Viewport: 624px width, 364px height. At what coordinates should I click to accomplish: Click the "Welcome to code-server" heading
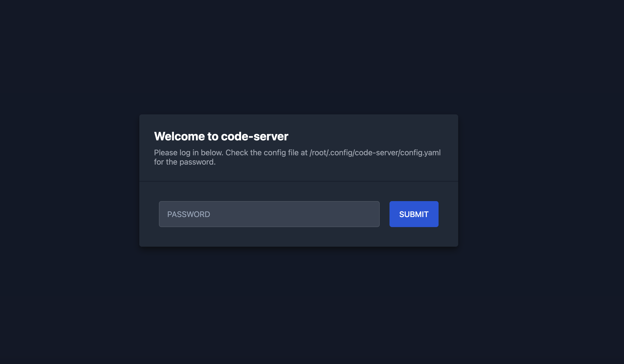[x=221, y=136]
